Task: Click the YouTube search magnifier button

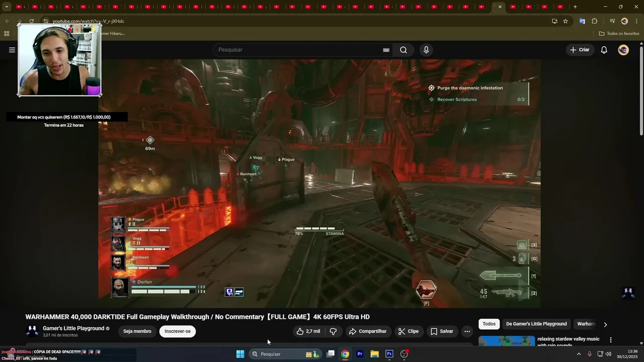Action: click(404, 50)
